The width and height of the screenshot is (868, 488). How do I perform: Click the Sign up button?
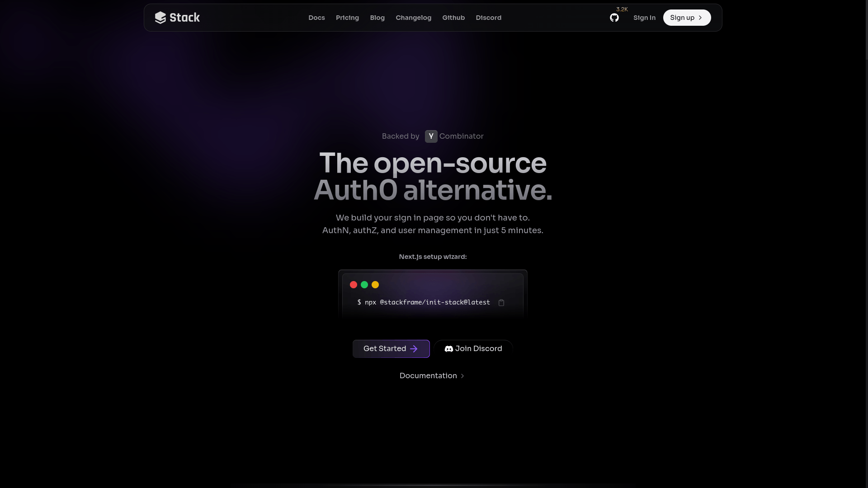(x=687, y=18)
